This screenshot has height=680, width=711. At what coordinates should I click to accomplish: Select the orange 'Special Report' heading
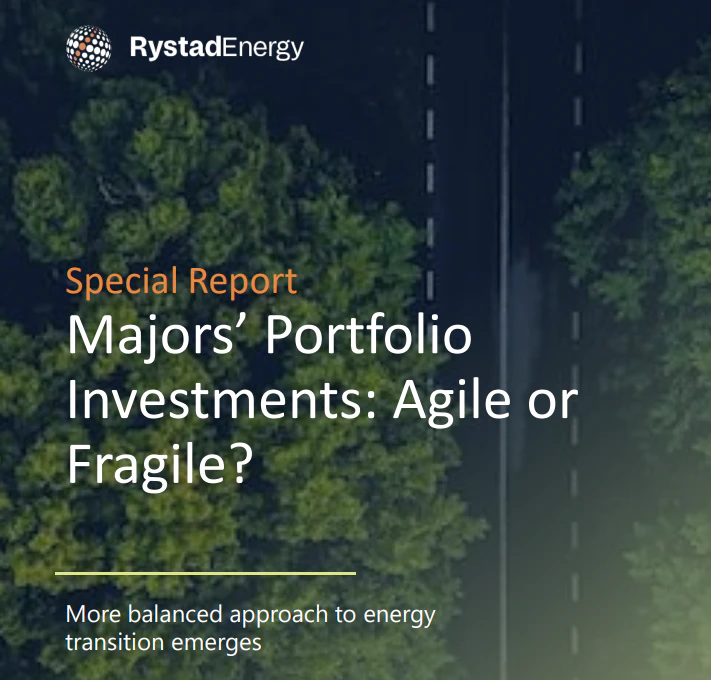181,281
